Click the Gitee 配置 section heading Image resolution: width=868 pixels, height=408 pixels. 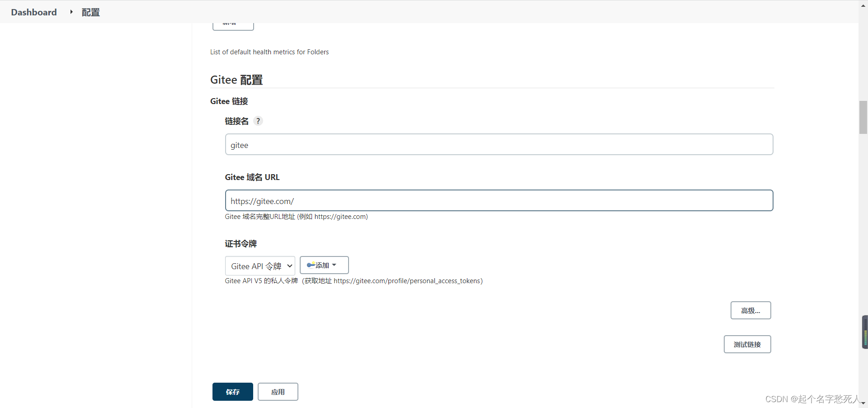(x=236, y=80)
